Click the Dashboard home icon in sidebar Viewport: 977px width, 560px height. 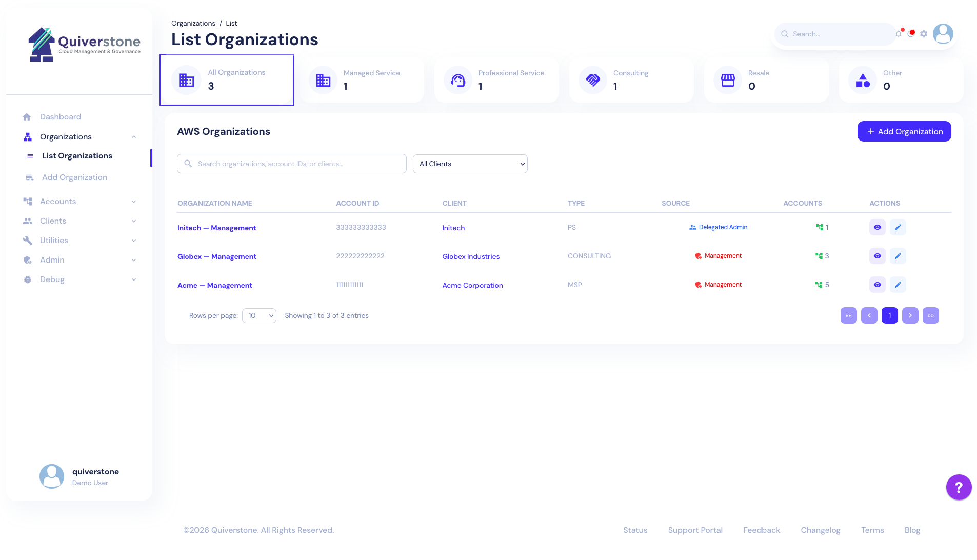point(27,117)
